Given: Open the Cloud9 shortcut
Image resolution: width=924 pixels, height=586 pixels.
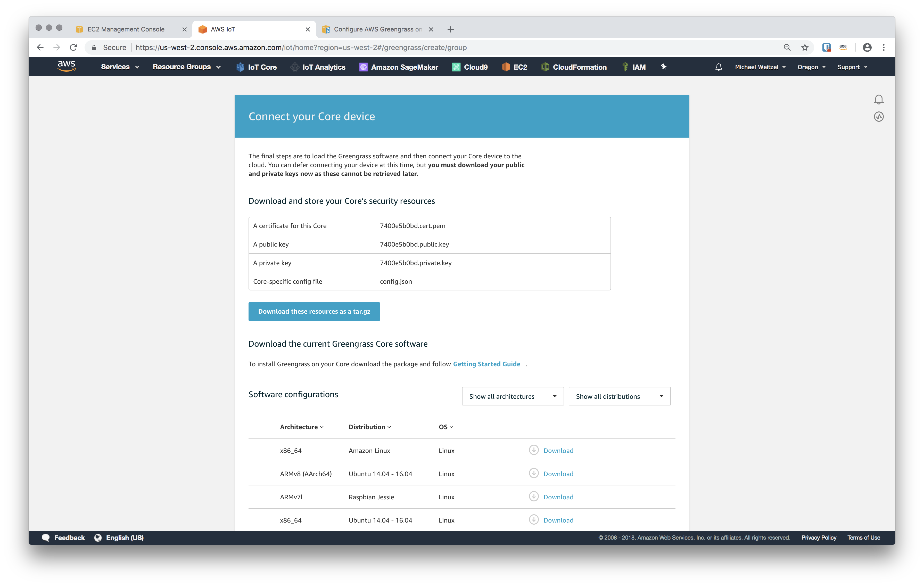Looking at the screenshot, I should coord(470,67).
